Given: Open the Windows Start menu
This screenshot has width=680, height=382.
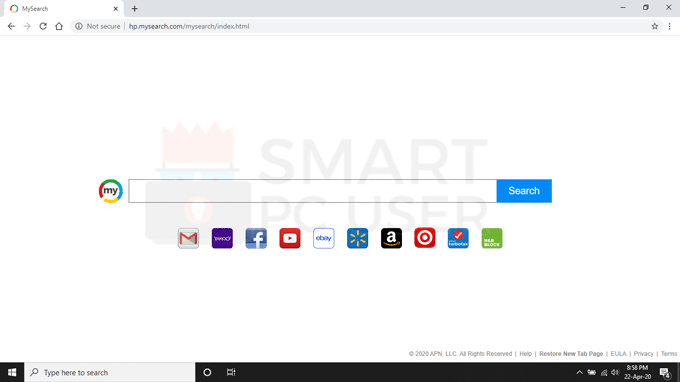Looking at the screenshot, I should [x=12, y=372].
